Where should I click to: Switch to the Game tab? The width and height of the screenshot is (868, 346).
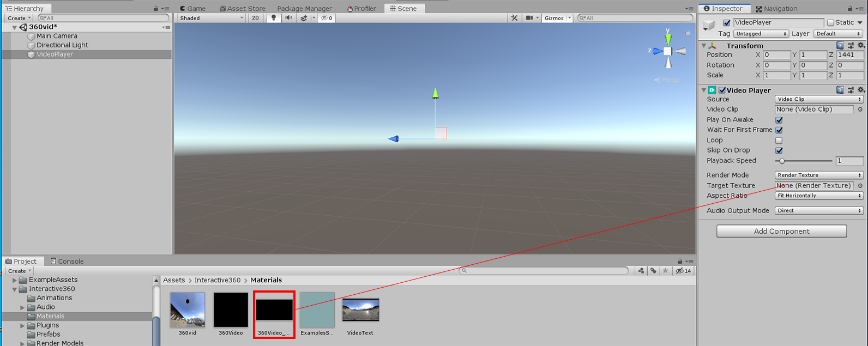(192, 9)
